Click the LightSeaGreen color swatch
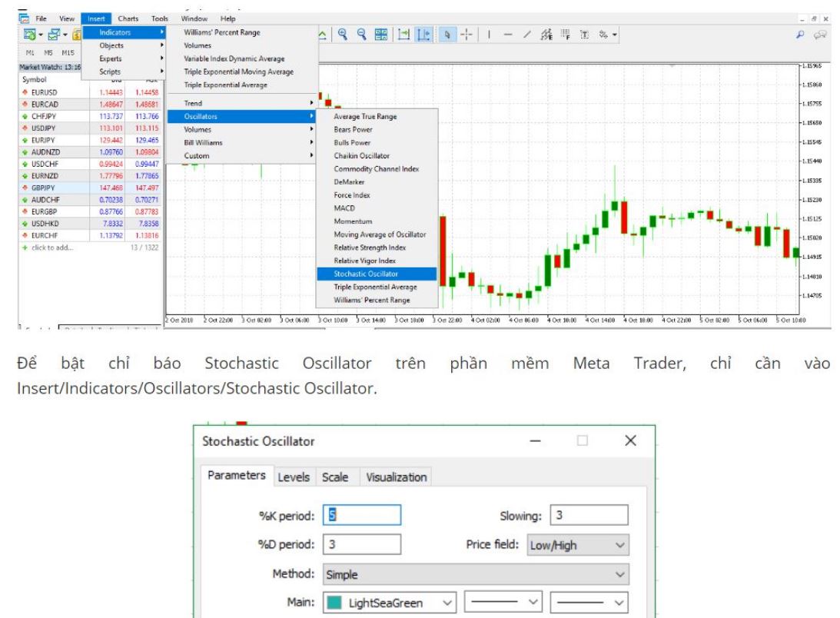This screenshot has height=618, width=840. point(334,603)
